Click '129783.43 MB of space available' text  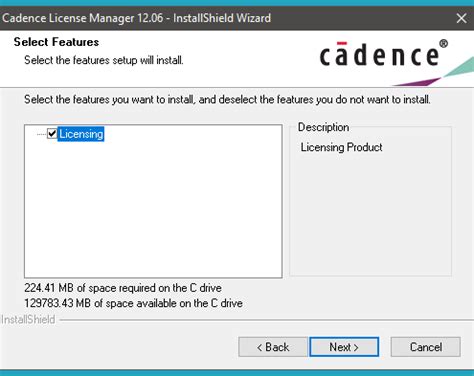pos(133,303)
